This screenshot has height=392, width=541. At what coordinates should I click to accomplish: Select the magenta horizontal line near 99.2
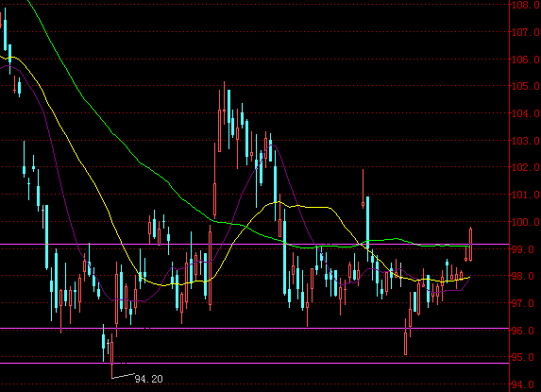click(x=254, y=244)
